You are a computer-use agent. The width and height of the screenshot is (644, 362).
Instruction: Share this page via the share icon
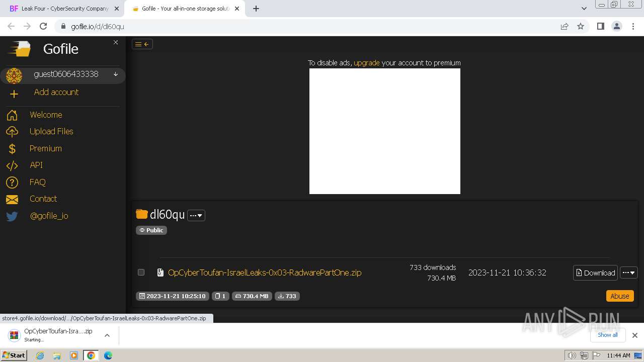coord(565,26)
